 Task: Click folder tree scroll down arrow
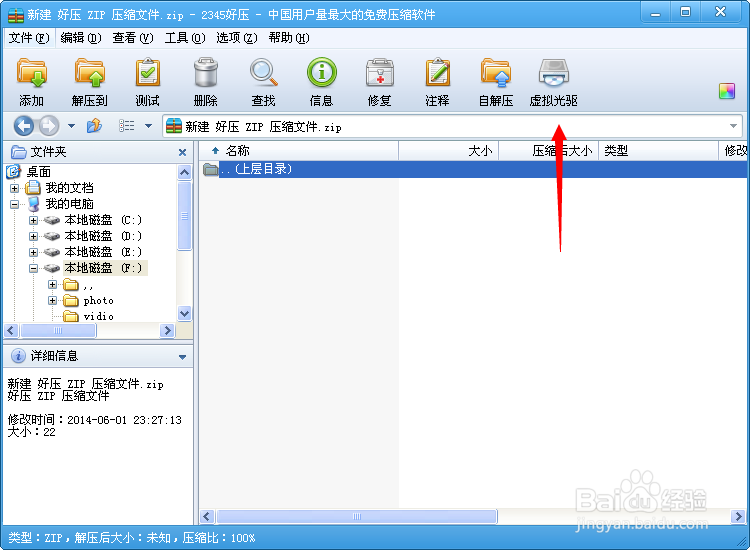tap(184, 314)
